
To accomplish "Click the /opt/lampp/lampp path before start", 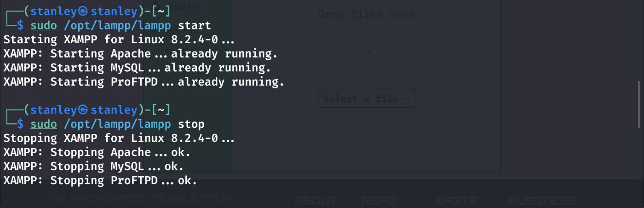I will 117,25.
